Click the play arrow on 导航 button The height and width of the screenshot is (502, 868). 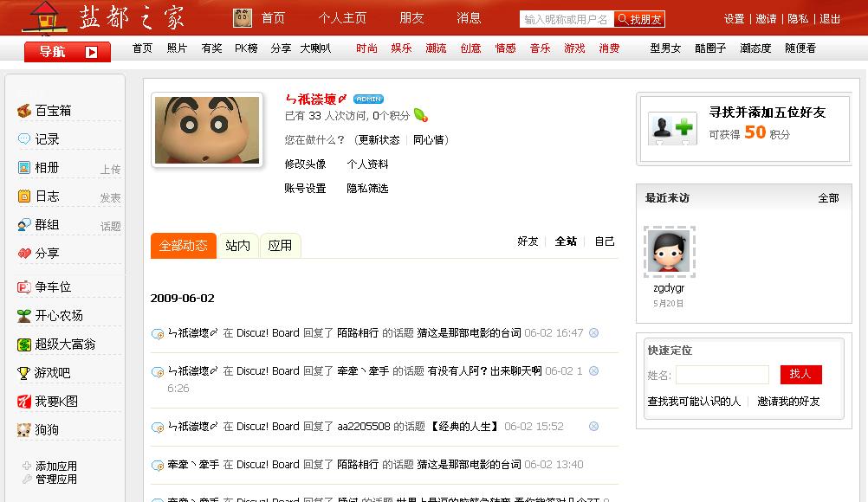tap(91, 52)
